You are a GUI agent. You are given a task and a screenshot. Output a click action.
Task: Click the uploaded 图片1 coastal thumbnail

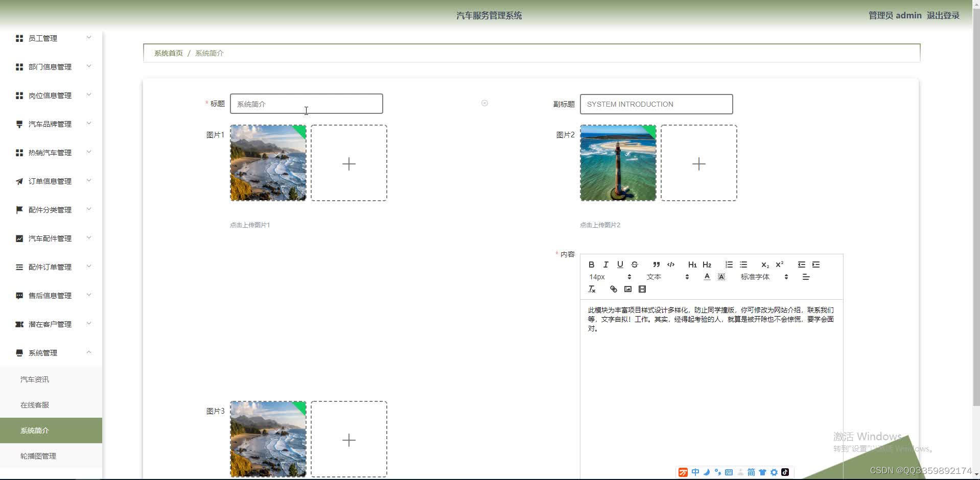pyautogui.click(x=268, y=163)
